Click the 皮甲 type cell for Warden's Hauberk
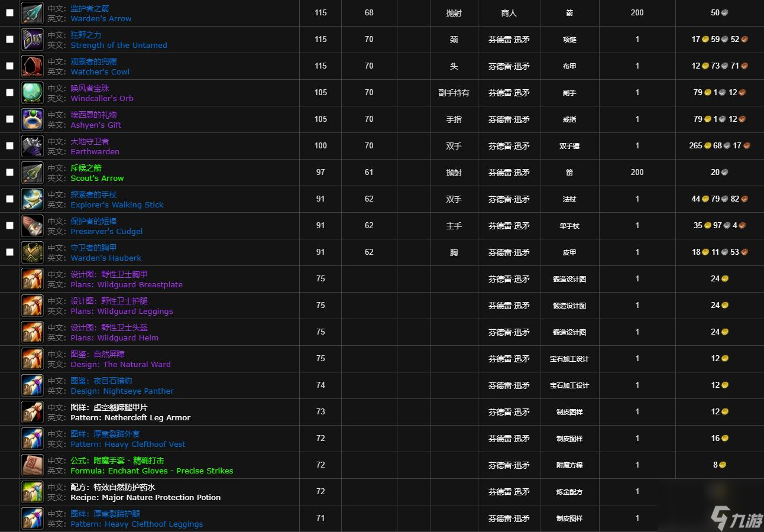Screen dimensions: 764x532 (x=569, y=252)
